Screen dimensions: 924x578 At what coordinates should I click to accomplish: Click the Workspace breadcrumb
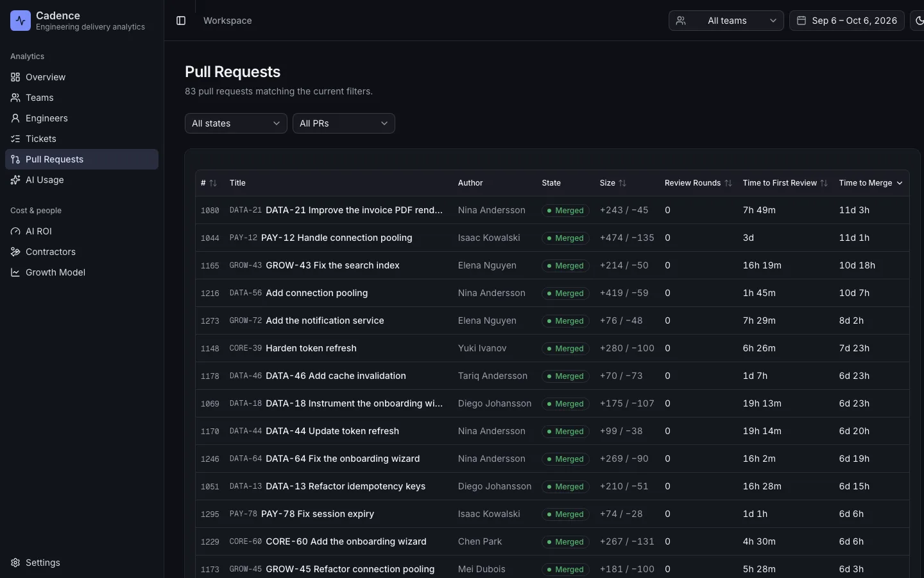[x=227, y=21]
